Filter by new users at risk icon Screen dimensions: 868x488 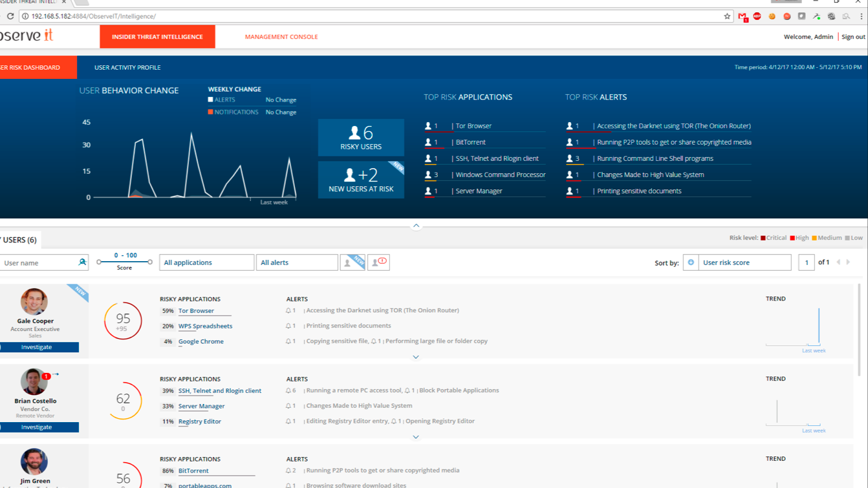353,262
